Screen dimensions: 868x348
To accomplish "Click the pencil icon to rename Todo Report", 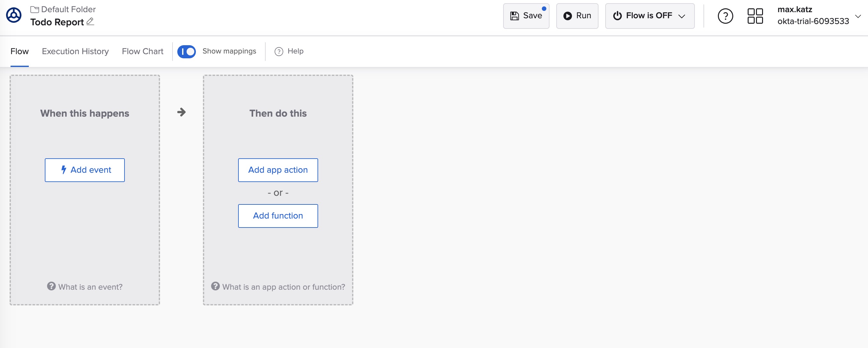I will point(90,21).
